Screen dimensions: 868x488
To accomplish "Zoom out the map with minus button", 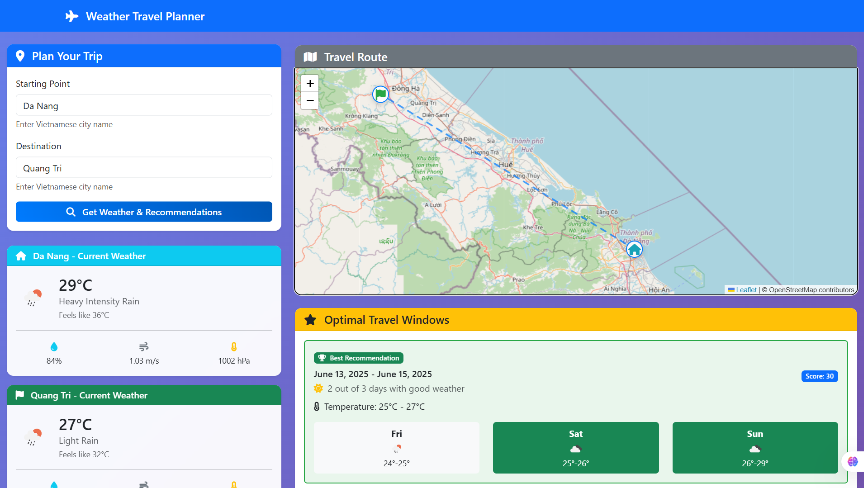I will [310, 100].
